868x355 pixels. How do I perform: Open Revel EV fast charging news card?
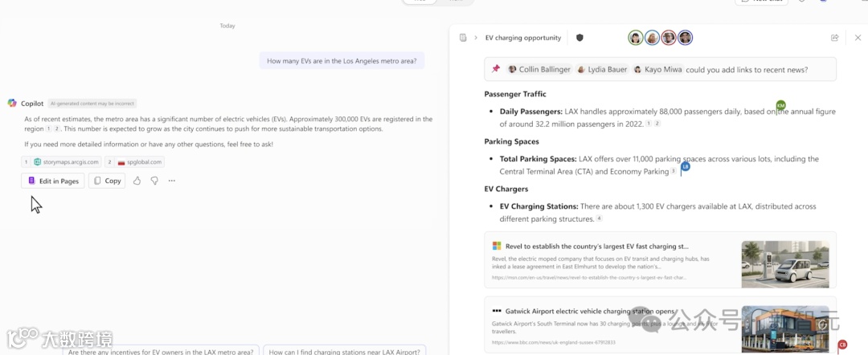tap(660, 260)
